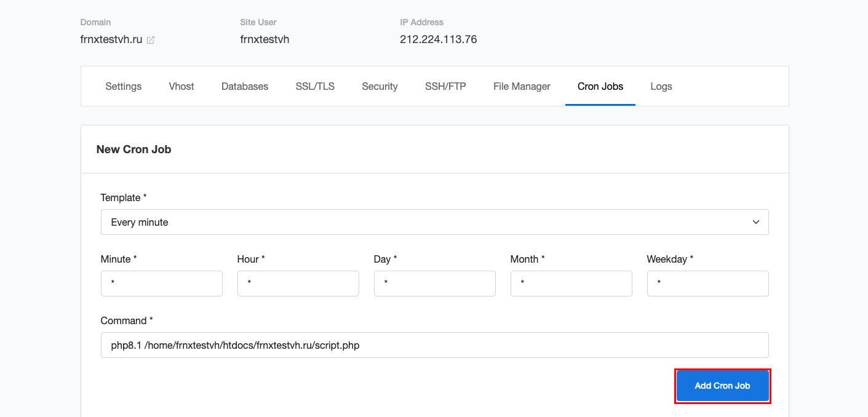Open the SSL/TLS tab
The width and height of the screenshot is (868, 417).
(x=315, y=86)
